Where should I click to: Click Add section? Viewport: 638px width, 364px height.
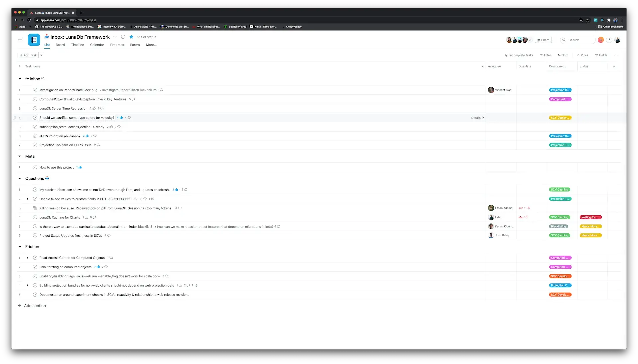click(32, 306)
